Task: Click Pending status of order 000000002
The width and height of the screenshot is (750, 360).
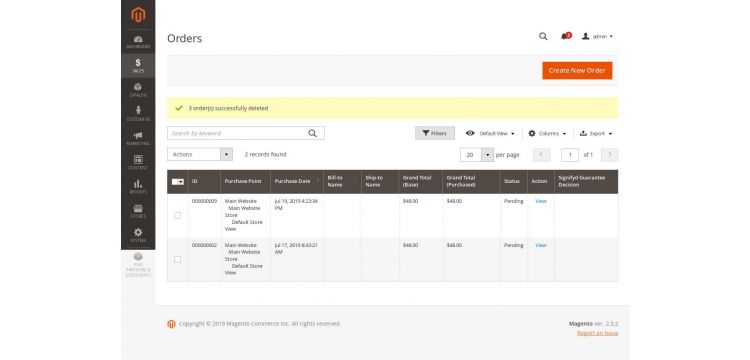Action: 513,245
